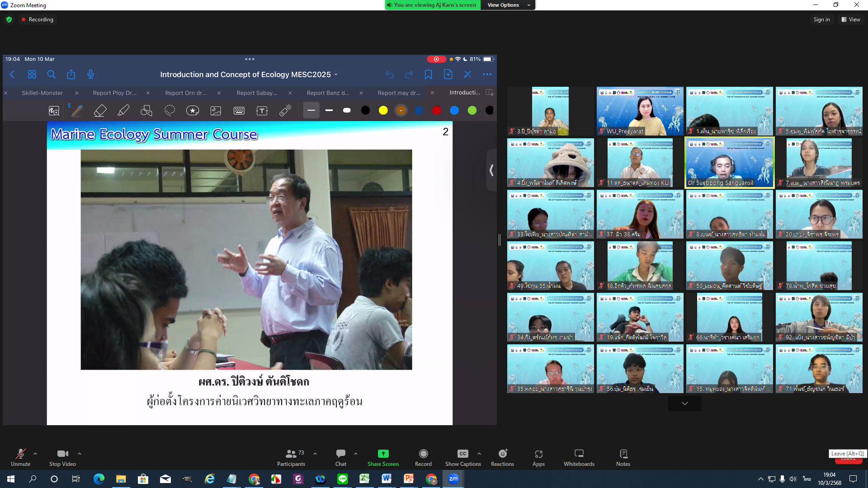Click the Sign in link
Image resolution: width=868 pixels, height=488 pixels.
pyautogui.click(x=821, y=19)
